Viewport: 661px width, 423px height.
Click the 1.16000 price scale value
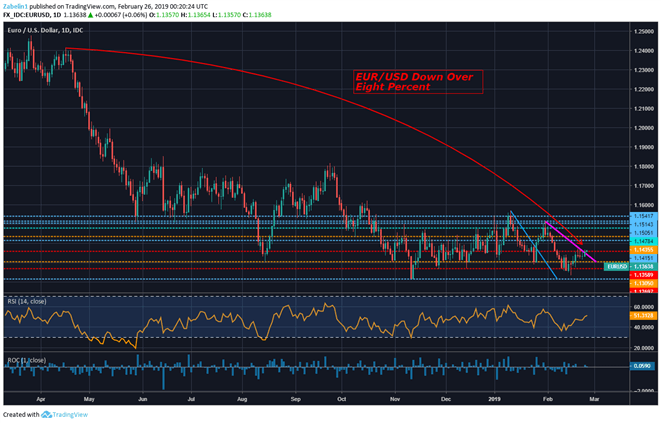point(644,205)
